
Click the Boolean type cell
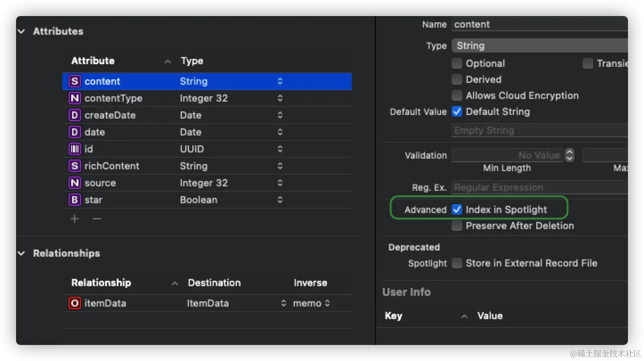[x=199, y=200]
